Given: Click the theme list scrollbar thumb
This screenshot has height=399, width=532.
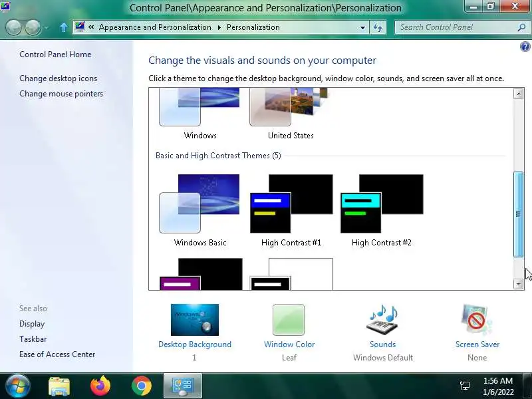Looking at the screenshot, I should click(518, 214).
